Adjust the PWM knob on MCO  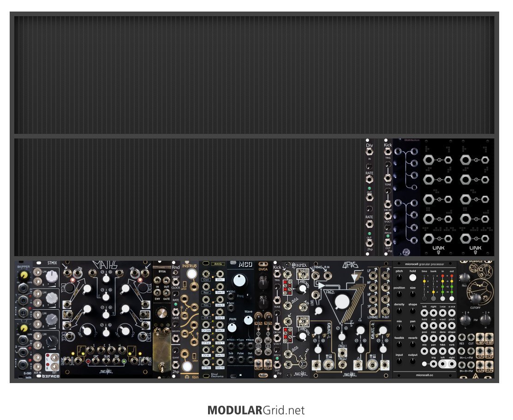tap(232, 328)
